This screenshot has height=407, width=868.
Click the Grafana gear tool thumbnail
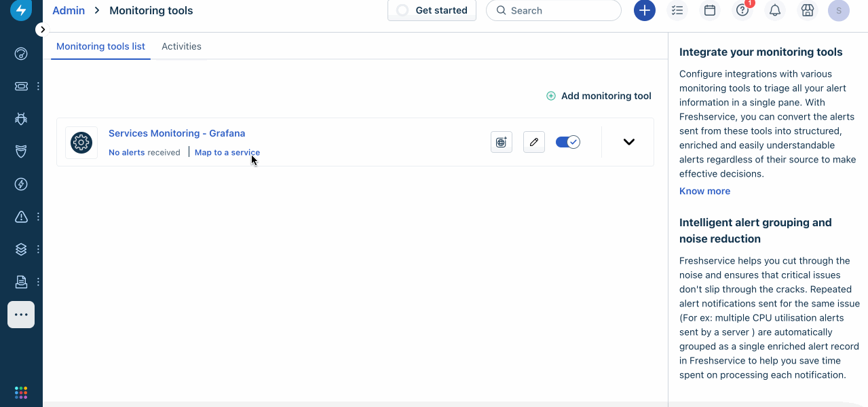pos(81,143)
